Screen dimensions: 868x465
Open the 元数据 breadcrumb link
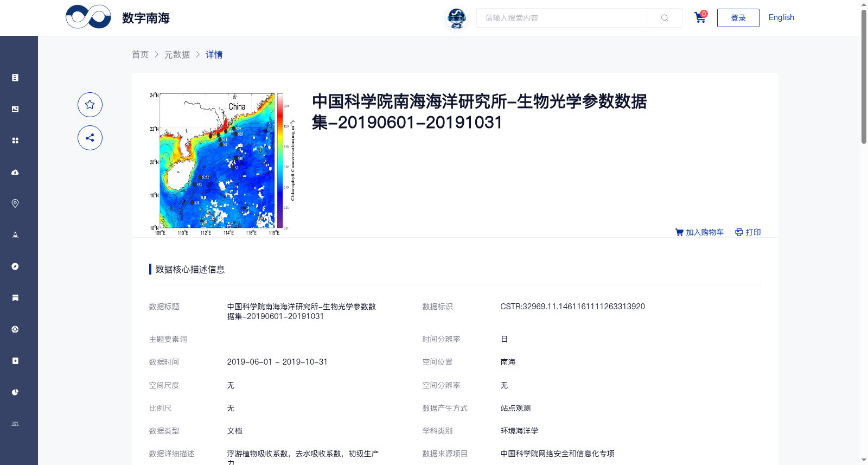[177, 54]
